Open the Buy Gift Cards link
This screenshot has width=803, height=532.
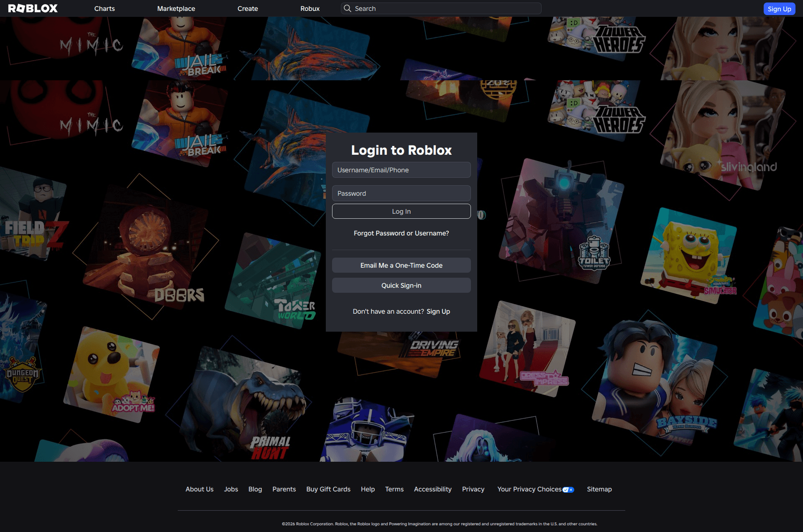click(x=328, y=489)
